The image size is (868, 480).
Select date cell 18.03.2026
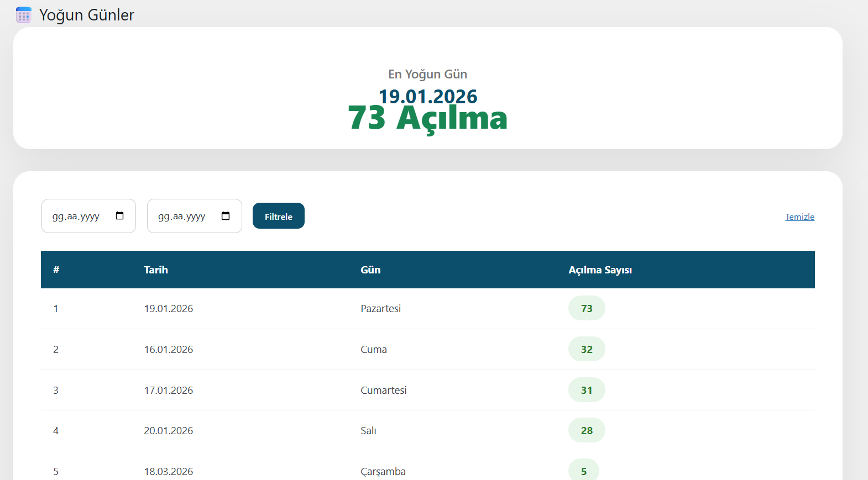[x=169, y=471]
